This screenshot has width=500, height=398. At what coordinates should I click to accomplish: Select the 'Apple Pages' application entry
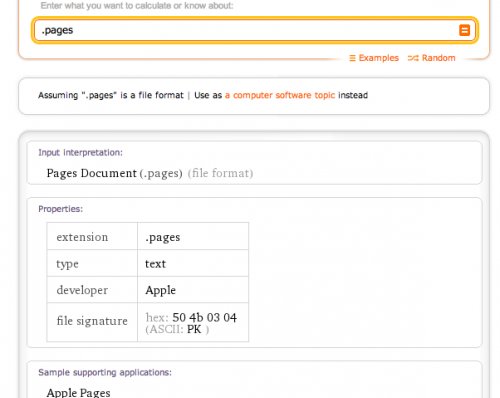pos(78,393)
